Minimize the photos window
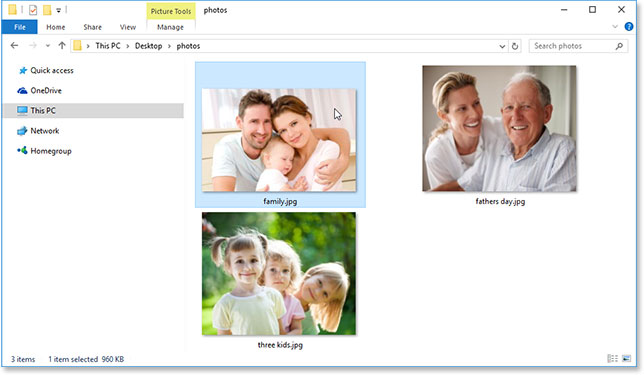The width and height of the screenshot is (644, 375). [564, 9]
